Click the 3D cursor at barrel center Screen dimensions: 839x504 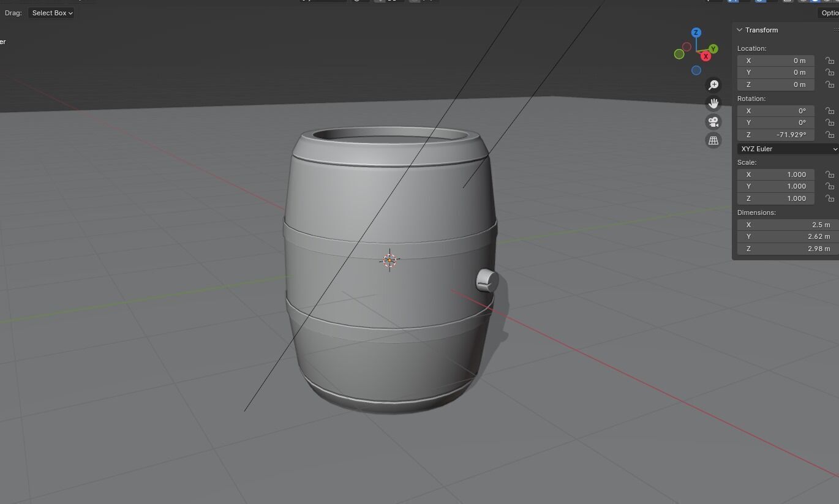(389, 260)
